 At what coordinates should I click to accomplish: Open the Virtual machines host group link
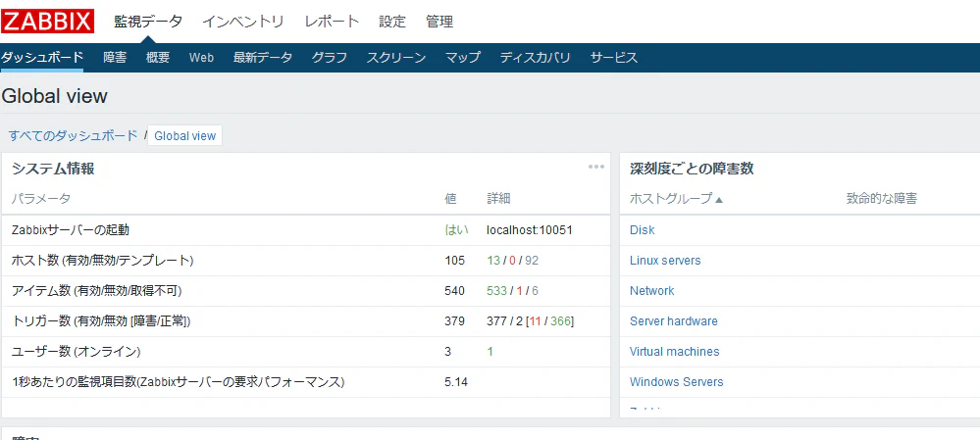coord(674,352)
